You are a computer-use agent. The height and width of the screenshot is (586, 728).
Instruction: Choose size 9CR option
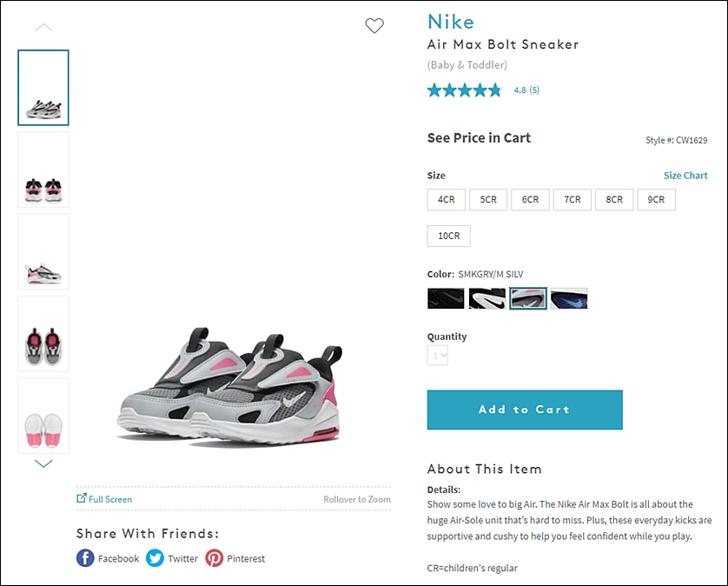click(656, 199)
